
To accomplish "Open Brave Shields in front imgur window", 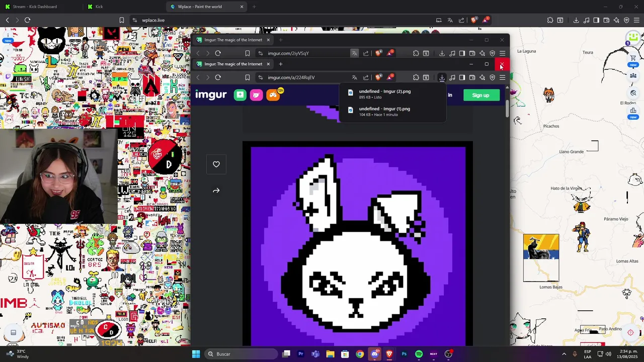I will (x=378, y=77).
